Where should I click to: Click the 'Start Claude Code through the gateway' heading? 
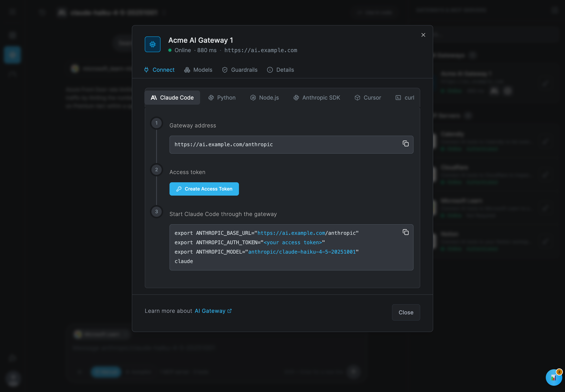tap(223, 214)
